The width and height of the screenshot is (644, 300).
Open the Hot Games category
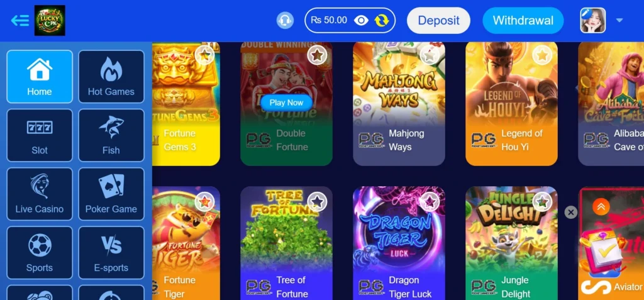(x=111, y=77)
